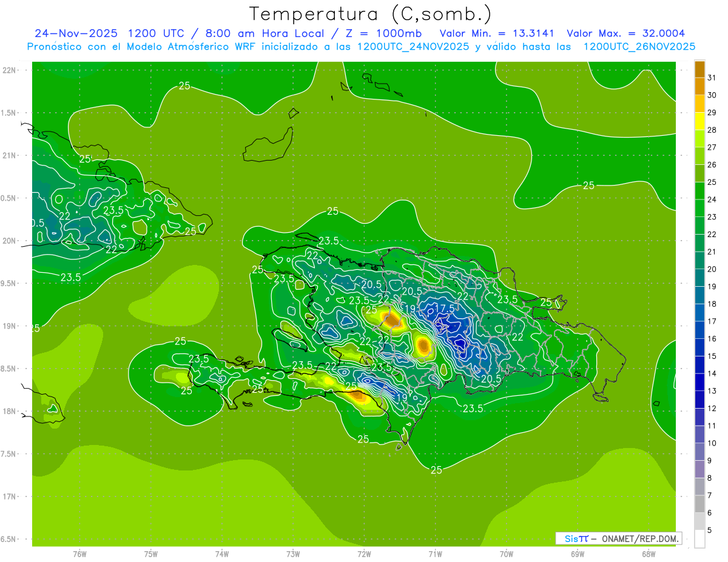This screenshot has height=562, width=728.
Task: Click the white swatch below legend 5
Action: [699, 538]
